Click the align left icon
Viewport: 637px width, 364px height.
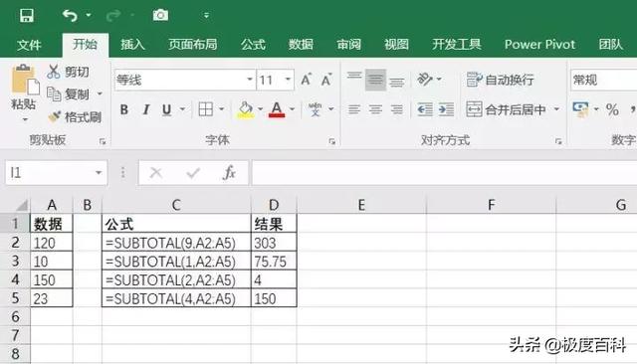click(x=354, y=109)
